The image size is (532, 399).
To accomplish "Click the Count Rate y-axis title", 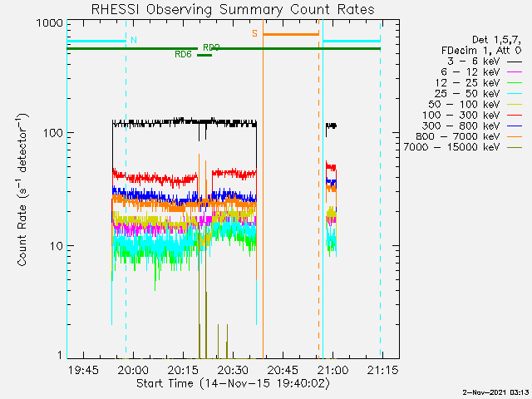I will coord(22,190).
